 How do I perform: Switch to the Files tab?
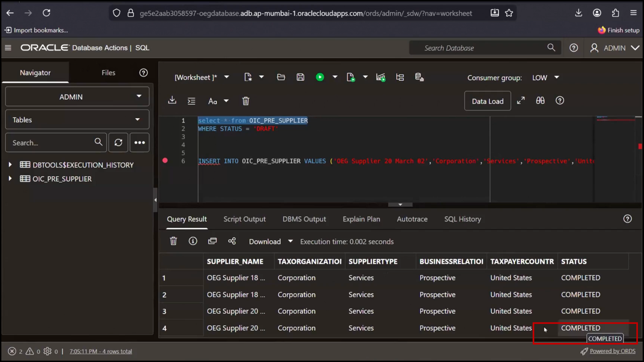[x=108, y=73]
